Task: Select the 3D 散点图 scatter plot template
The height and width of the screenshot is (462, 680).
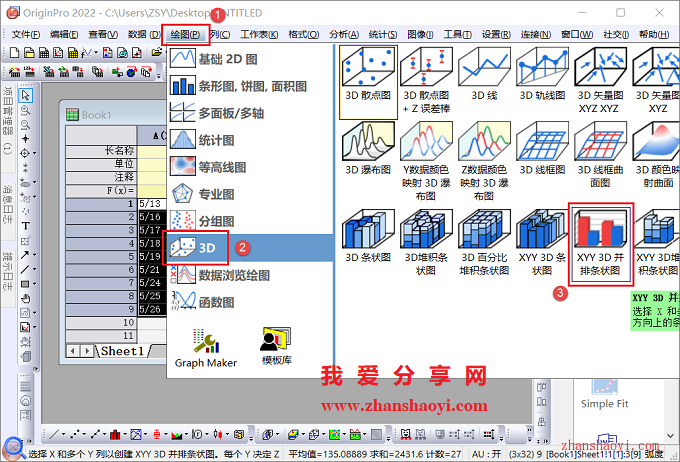Action: [x=368, y=82]
